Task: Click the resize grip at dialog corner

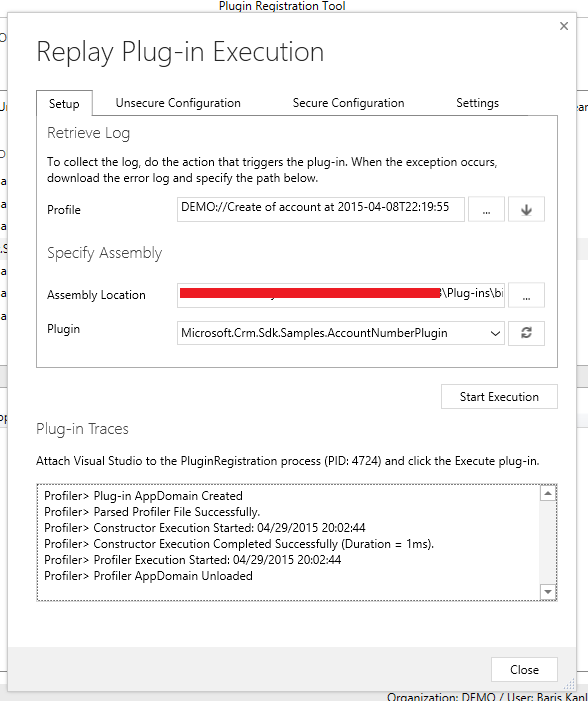Action: pyautogui.click(x=569, y=684)
